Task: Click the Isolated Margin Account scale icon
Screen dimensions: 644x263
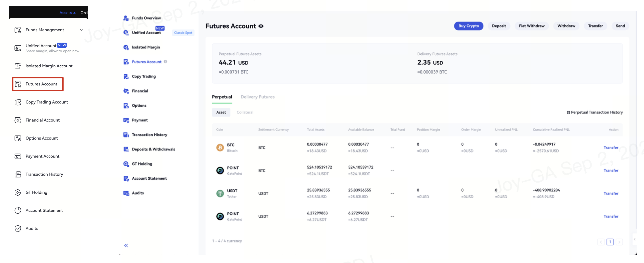Action: (x=18, y=66)
